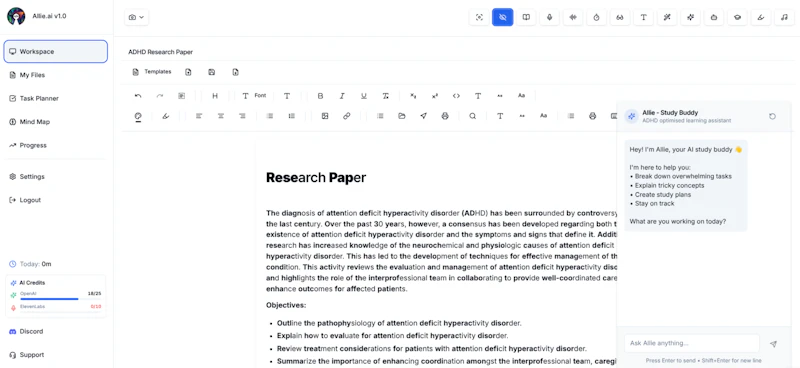Log out via Logout
The height and width of the screenshot is (368, 800).
point(56,200)
